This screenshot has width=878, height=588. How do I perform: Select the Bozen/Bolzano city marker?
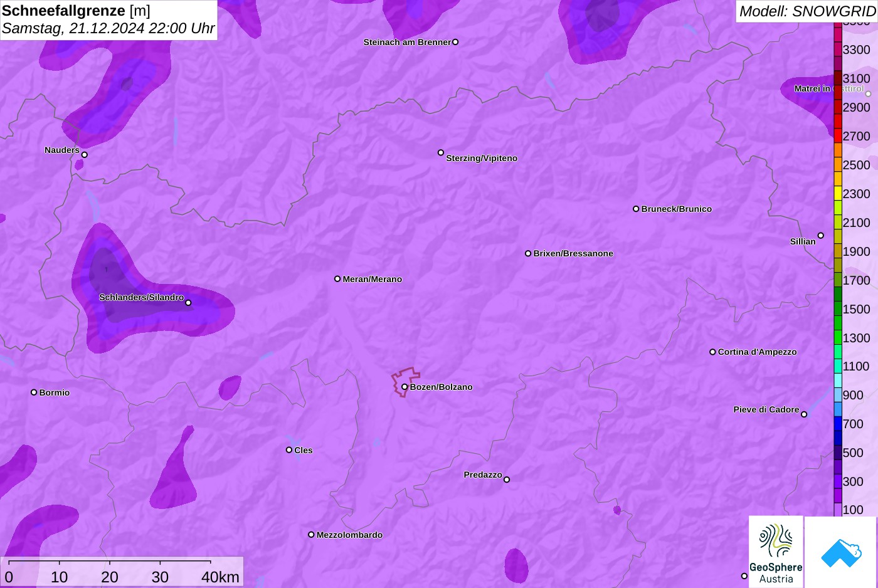[405, 387]
